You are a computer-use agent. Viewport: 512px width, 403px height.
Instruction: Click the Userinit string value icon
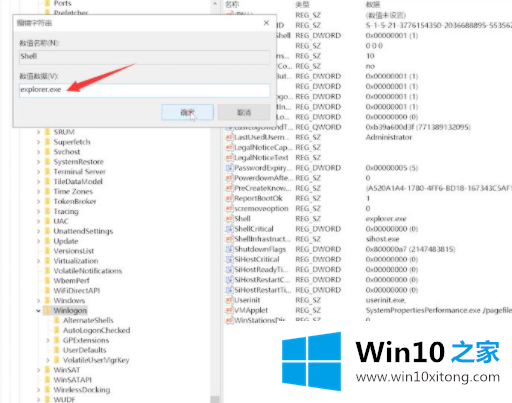229,300
